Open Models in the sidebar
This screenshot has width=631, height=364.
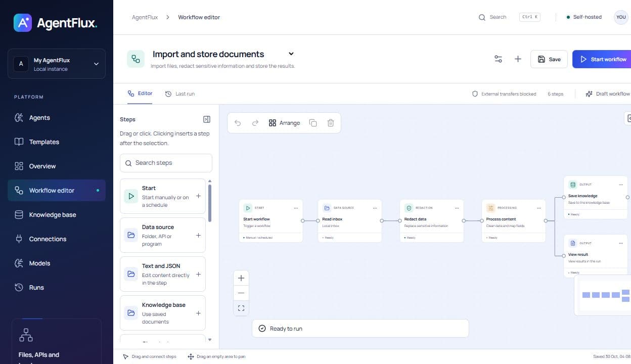57,263
